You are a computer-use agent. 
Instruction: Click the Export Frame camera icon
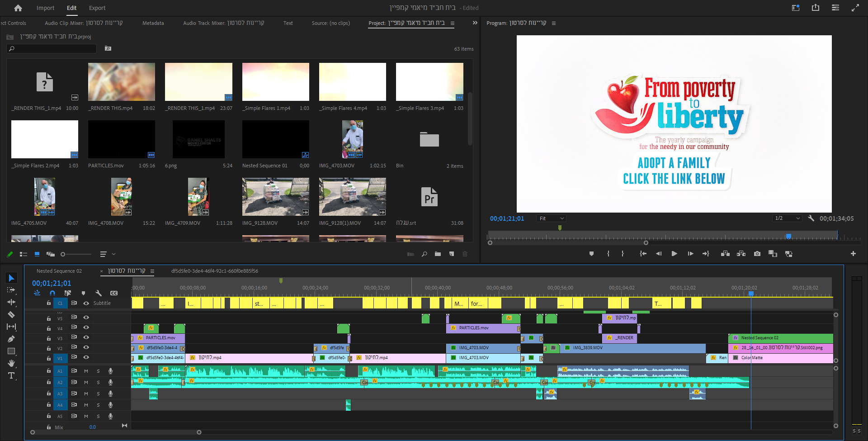757,254
